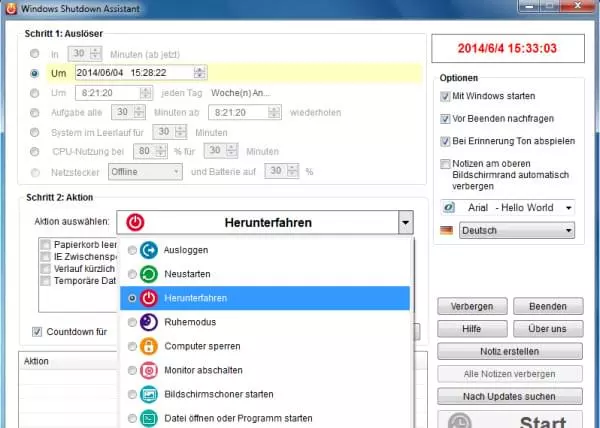Click the clock icon on the Start button
600x428 pixels.
[x=459, y=421]
